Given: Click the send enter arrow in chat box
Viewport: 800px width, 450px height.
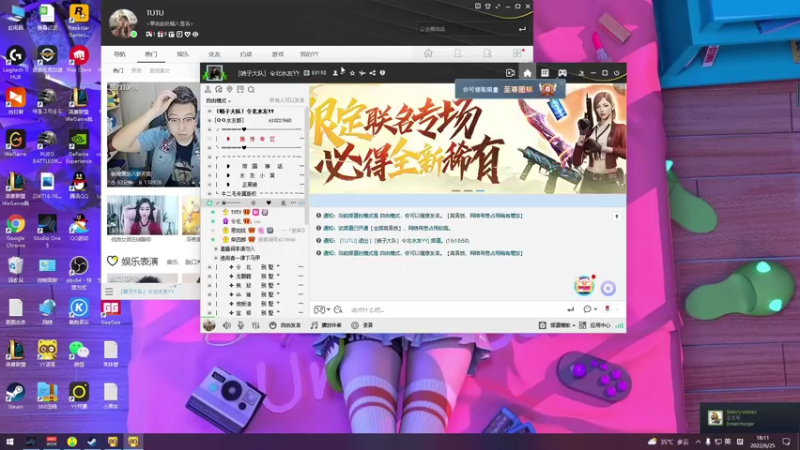Looking at the screenshot, I should [x=570, y=309].
